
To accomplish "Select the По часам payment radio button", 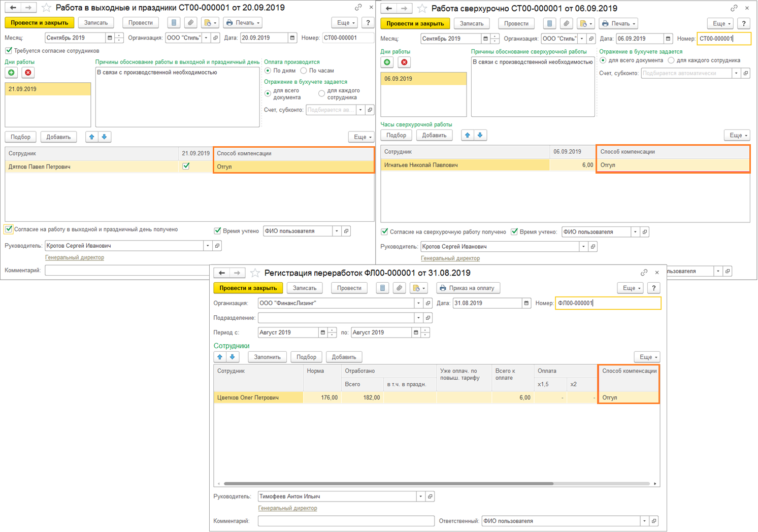I will click(x=304, y=71).
